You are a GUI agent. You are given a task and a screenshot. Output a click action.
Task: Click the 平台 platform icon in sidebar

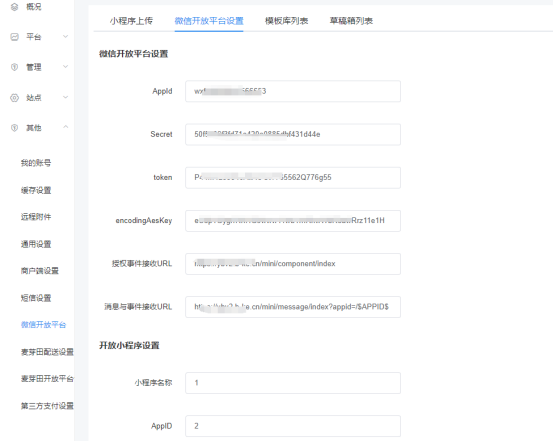14,37
